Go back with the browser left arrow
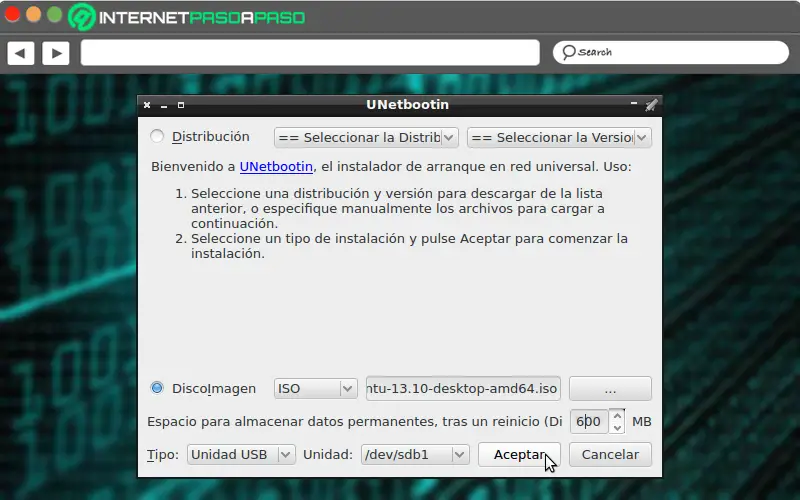The image size is (800, 500). coord(21,53)
